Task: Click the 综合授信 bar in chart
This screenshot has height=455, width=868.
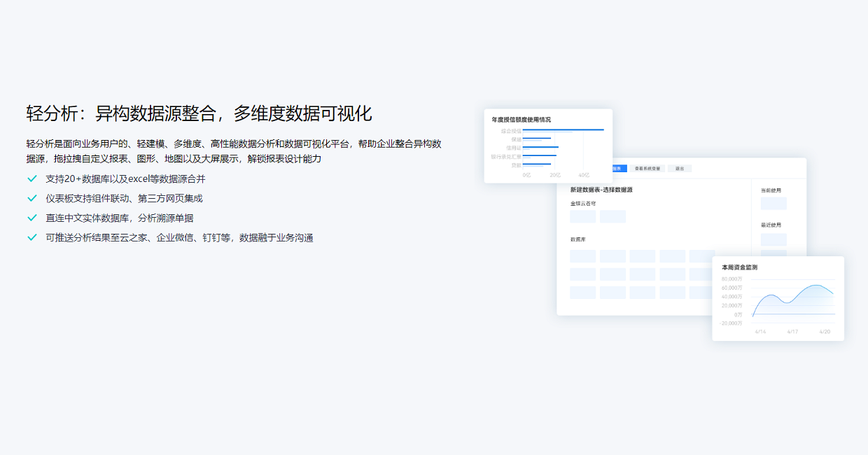Action: coord(563,129)
